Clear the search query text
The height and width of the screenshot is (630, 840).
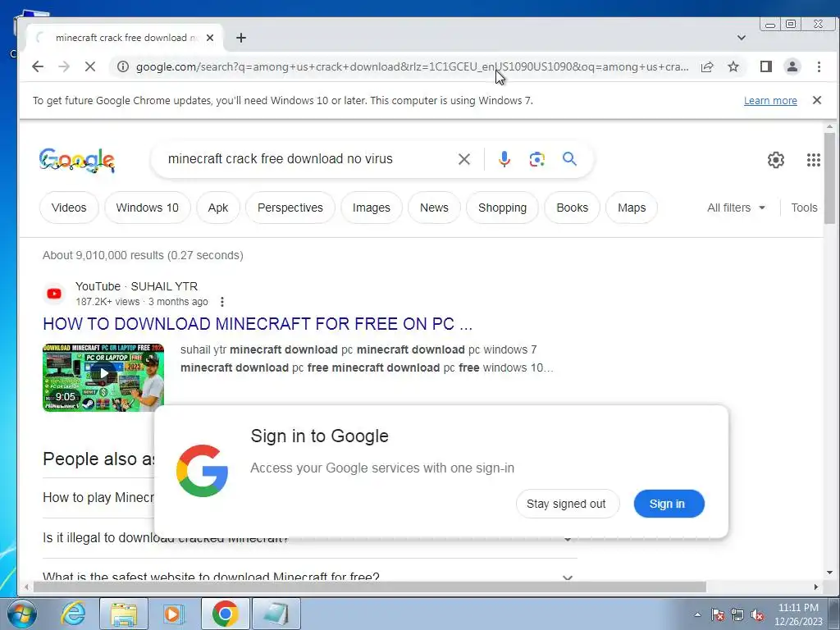464,159
